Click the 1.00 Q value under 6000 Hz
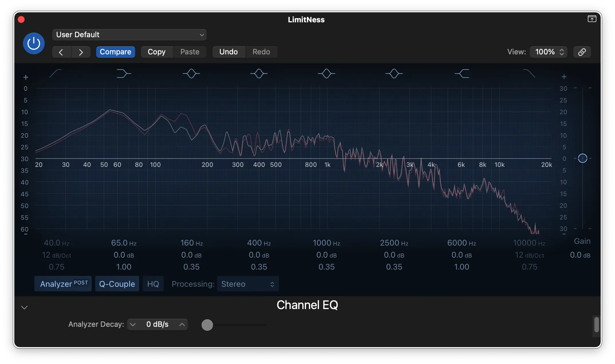This screenshot has width=615, height=364. pos(462,267)
